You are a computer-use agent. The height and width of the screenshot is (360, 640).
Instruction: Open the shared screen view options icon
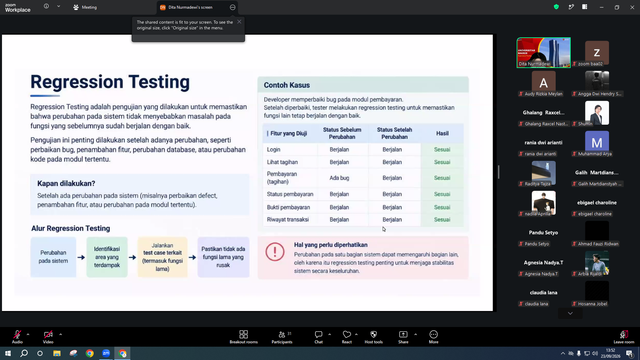tap(232, 7)
